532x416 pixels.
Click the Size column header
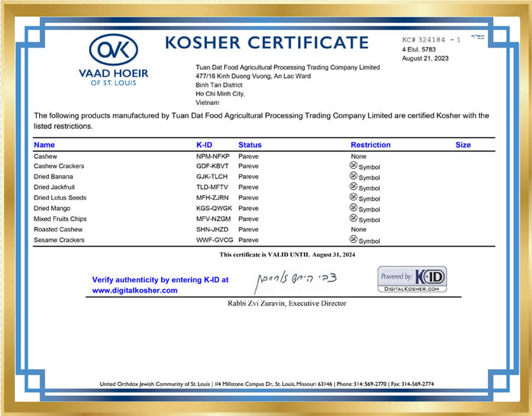(x=463, y=145)
